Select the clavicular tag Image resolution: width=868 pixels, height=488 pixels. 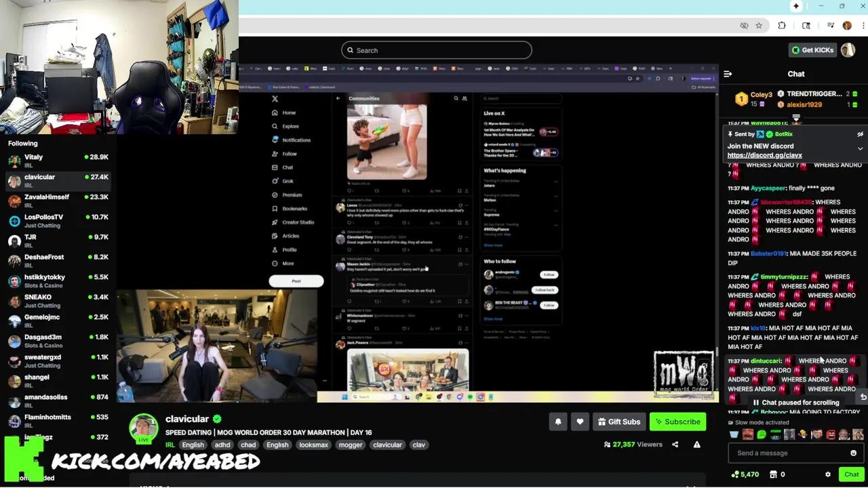click(x=387, y=445)
